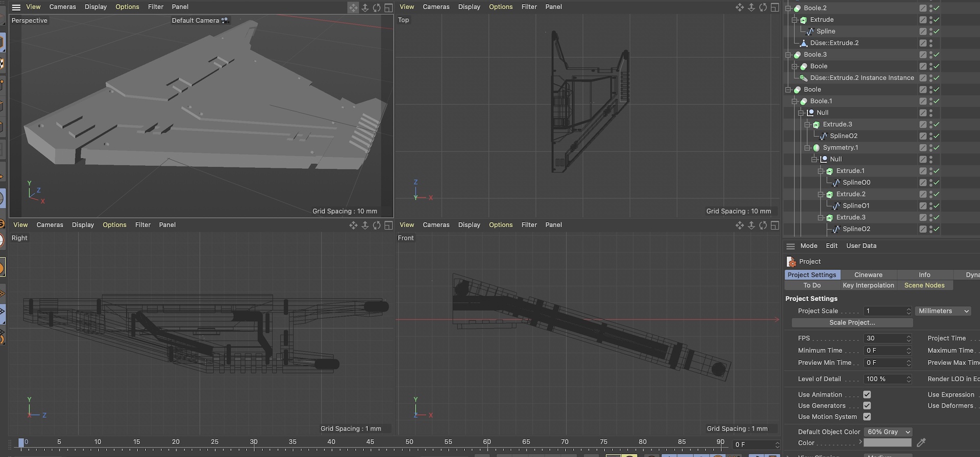Open the Scene Nodes tab
The height and width of the screenshot is (457, 980).
924,285
